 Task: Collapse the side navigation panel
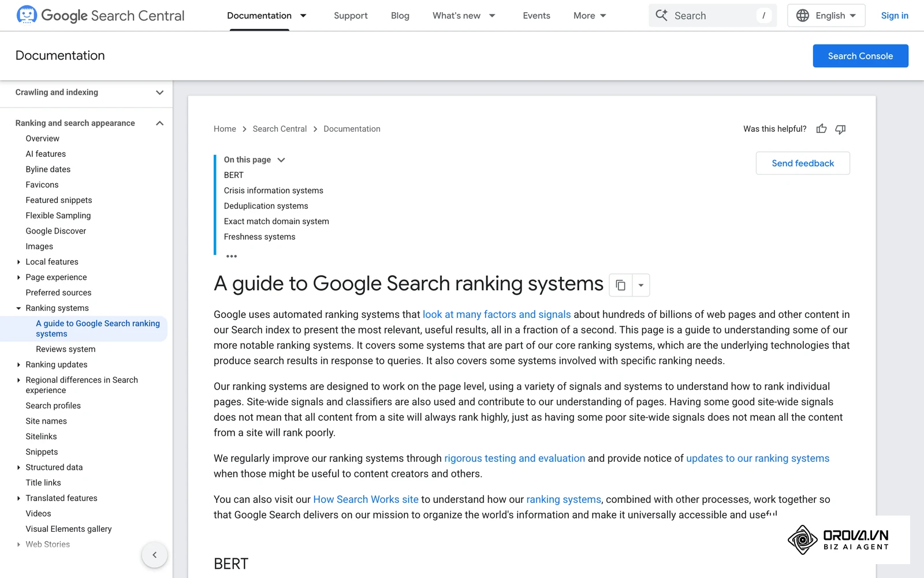[x=154, y=555]
